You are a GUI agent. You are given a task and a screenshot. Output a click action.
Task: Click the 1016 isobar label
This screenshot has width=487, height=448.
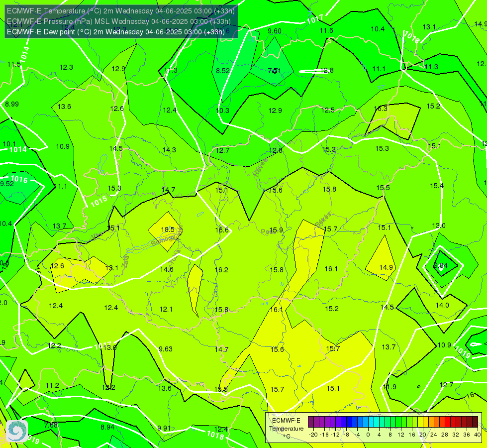19,179
